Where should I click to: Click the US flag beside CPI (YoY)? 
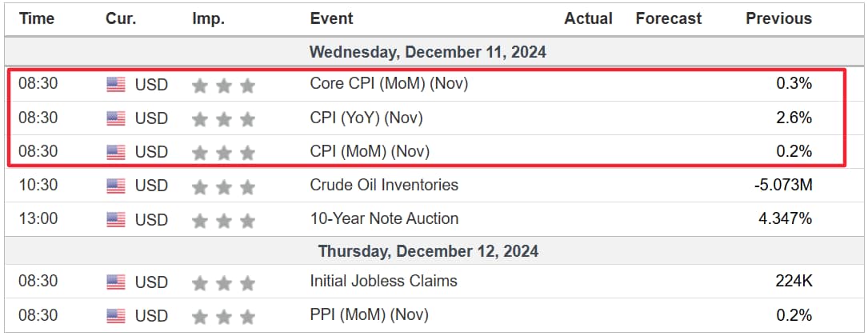coord(116,118)
